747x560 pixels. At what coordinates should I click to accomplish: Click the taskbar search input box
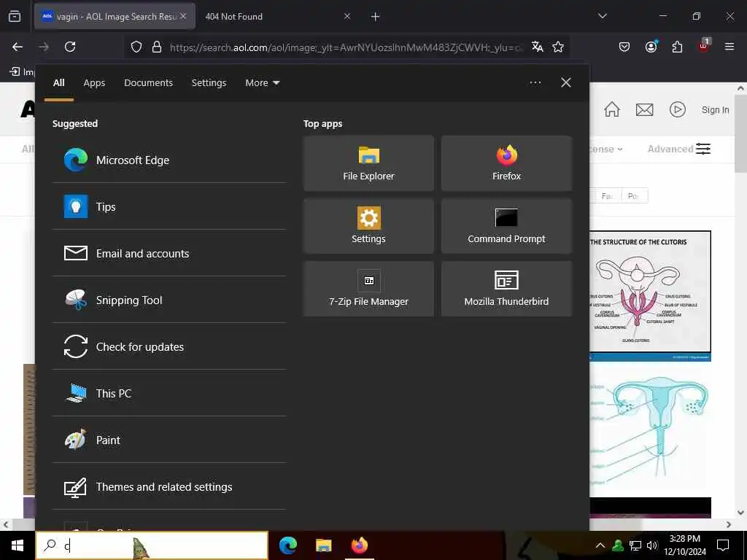(152, 545)
